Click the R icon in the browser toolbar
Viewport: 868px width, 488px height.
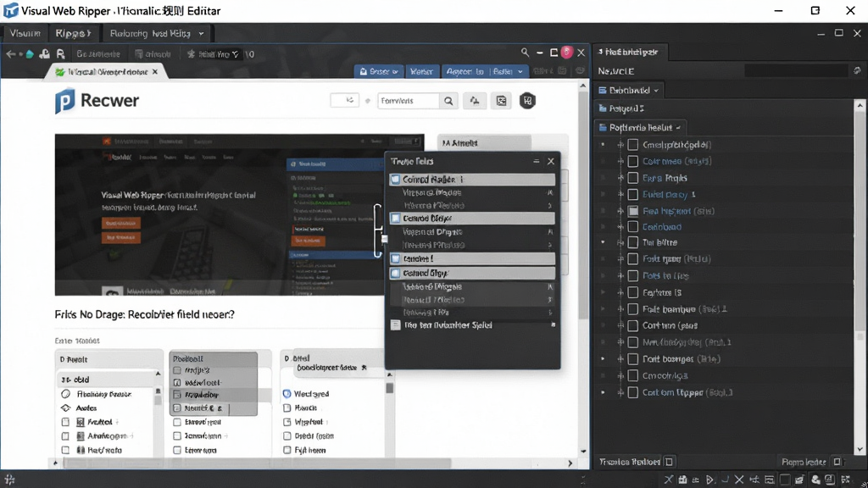click(60, 53)
